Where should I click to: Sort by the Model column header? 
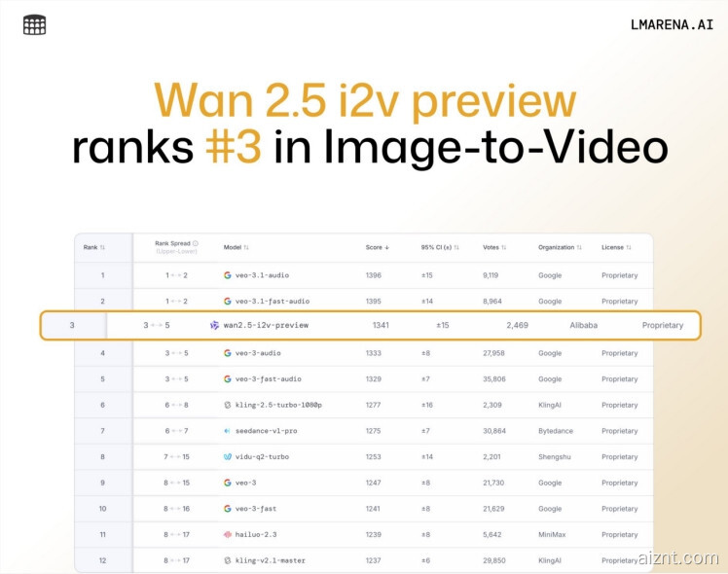click(x=237, y=247)
